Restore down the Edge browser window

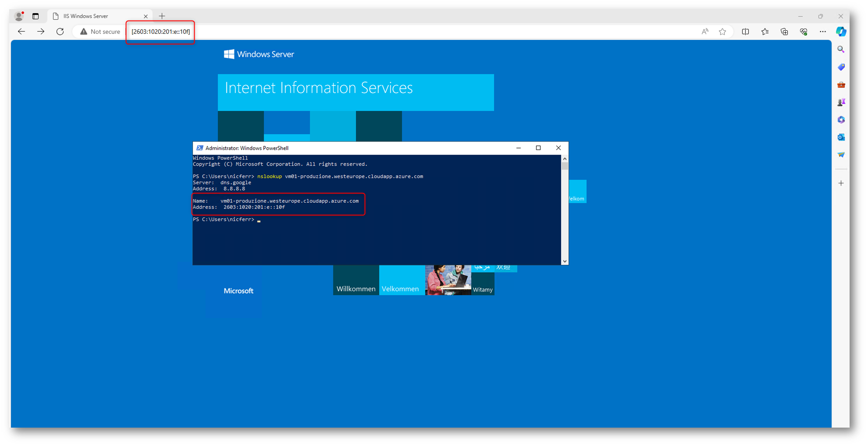click(821, 16)
